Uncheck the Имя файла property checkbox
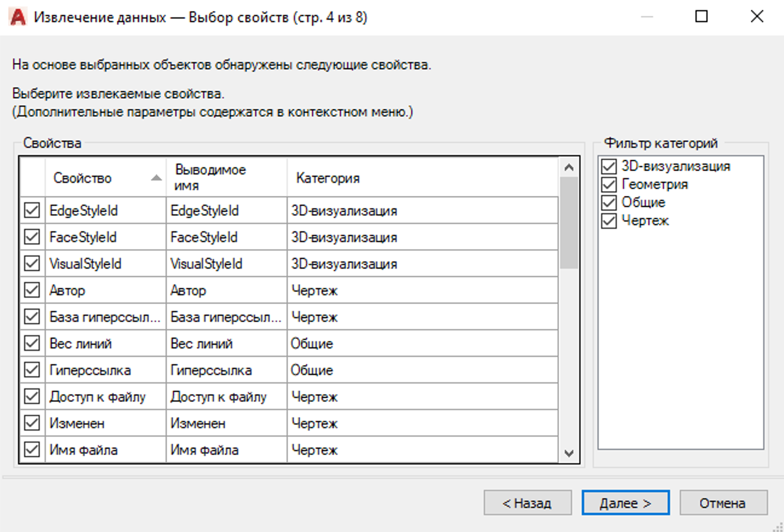This screenshot has height=532, width=784. tap(32, 450)
